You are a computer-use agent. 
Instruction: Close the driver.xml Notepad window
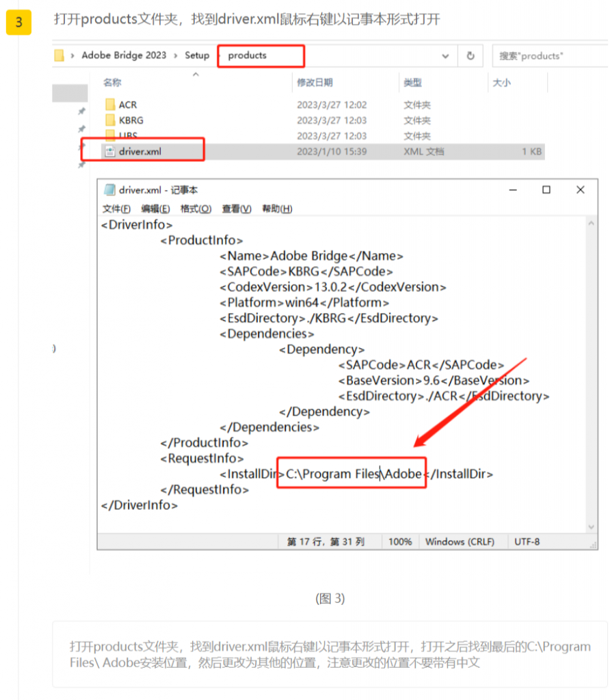[580, 190]
